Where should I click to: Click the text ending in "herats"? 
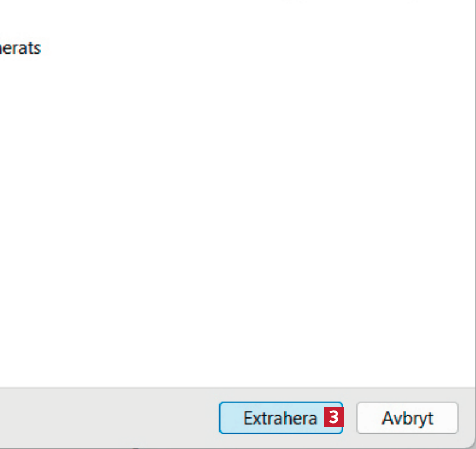click(20, 48)
